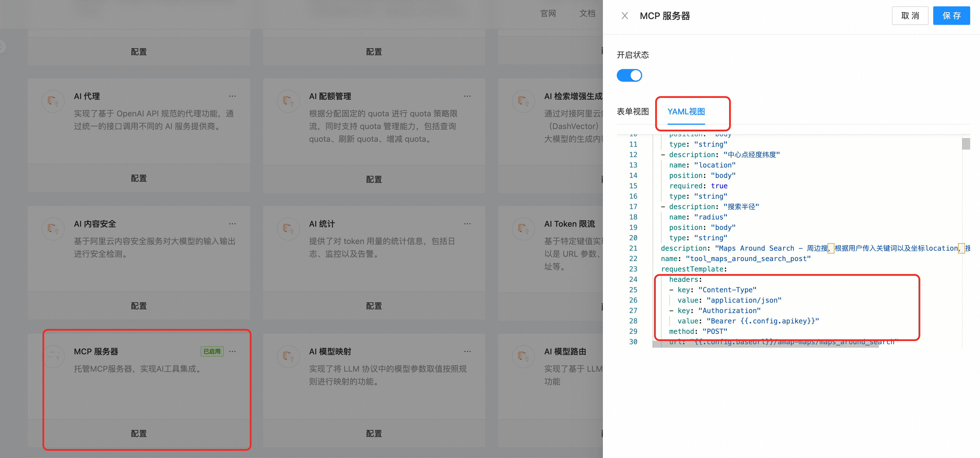Close the MCP 服务器 drawer panel
The image size is (980, 458).
(624, 16)
